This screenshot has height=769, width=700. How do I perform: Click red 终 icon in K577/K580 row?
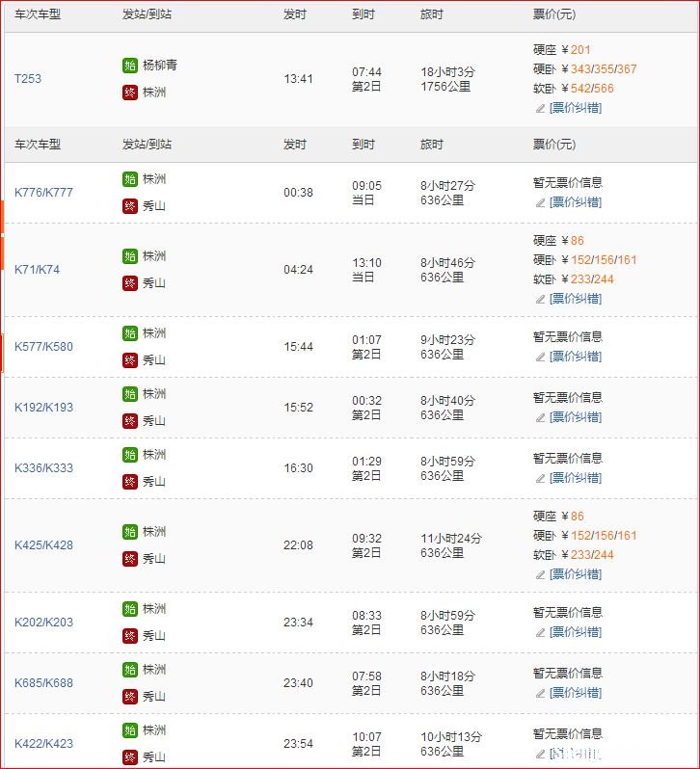point(130,360)
